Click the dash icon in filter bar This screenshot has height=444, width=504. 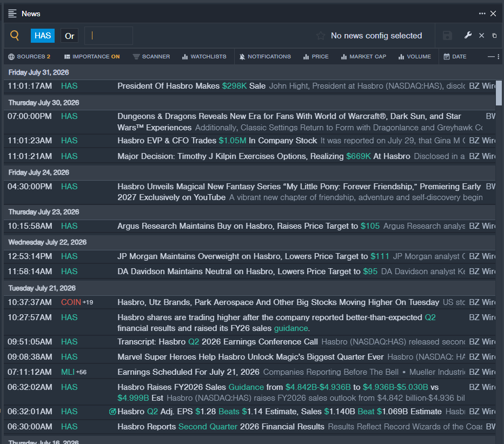point(491,57)
